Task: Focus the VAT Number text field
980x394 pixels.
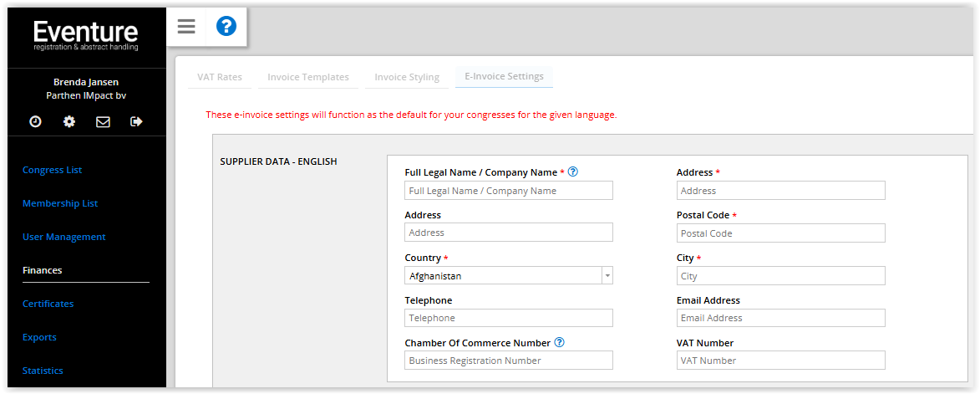Action: (780, 361)
